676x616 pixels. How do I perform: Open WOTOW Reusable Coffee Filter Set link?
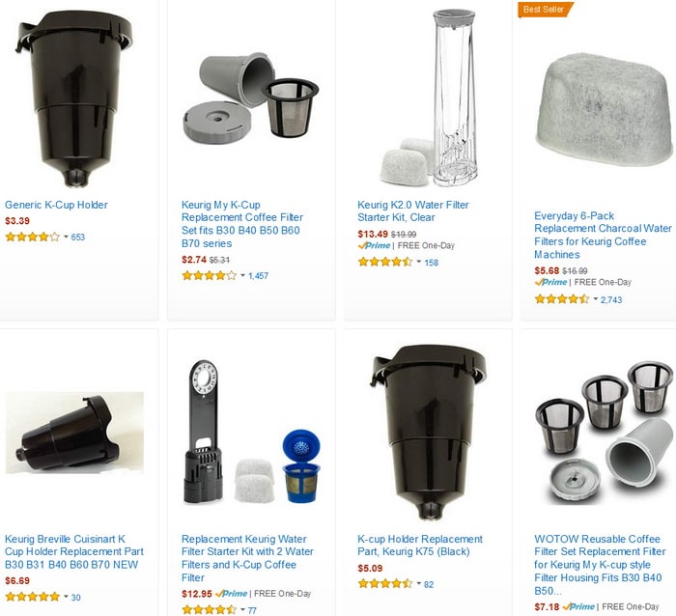point(600,564)
